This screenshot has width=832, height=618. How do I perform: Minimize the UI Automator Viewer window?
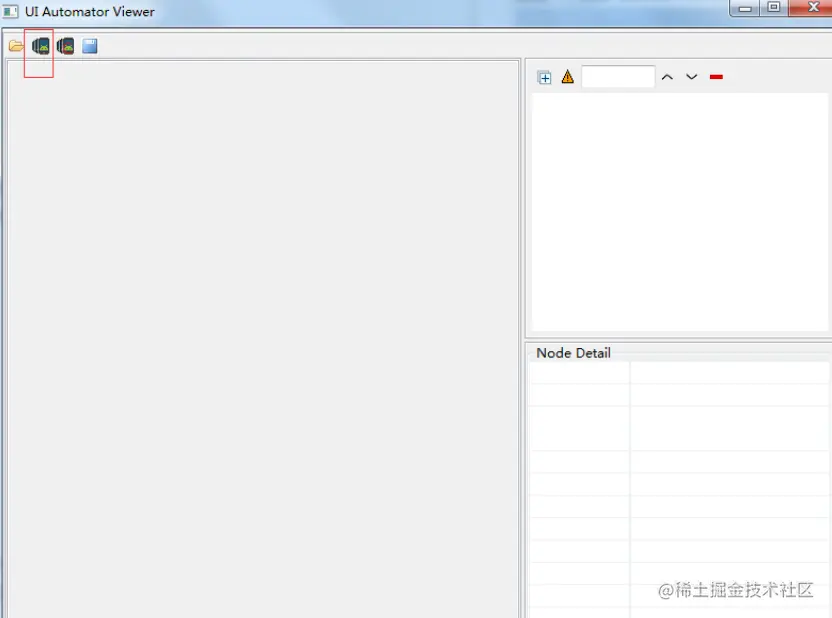(x=745, y=8)
